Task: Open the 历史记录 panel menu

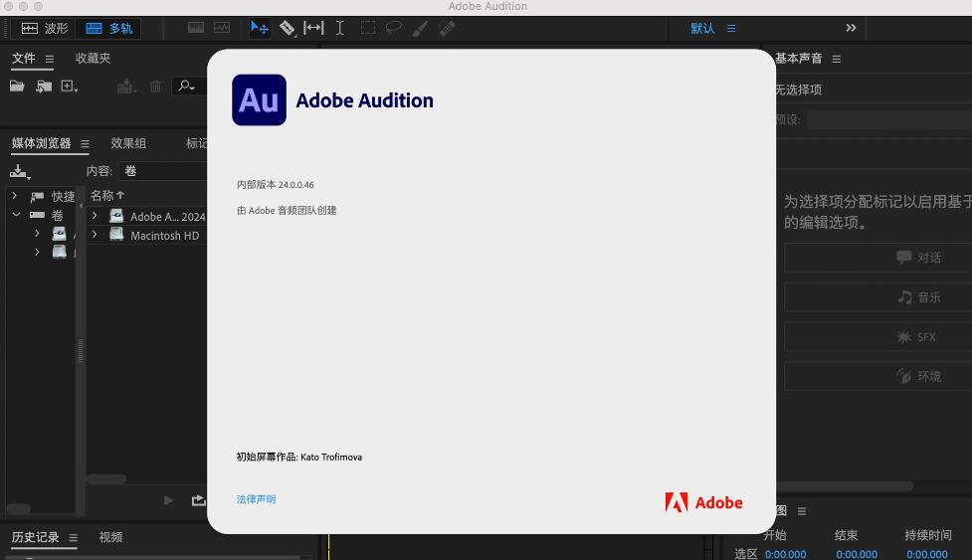Action: 74,538
